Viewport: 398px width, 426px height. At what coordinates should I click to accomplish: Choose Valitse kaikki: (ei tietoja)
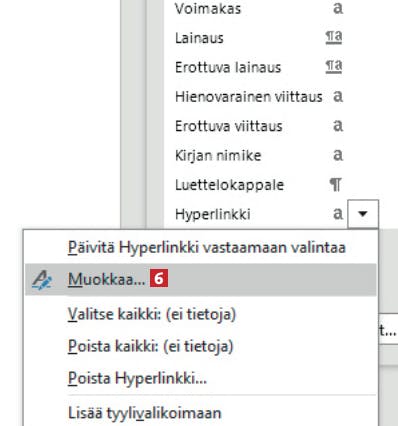pos(152,314)
